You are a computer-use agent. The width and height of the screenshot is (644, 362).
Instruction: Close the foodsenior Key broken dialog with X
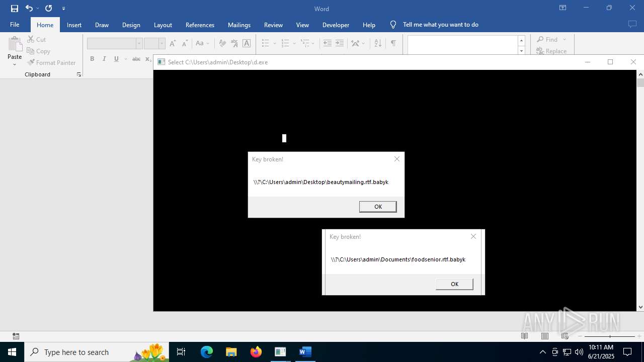(473, 236)
